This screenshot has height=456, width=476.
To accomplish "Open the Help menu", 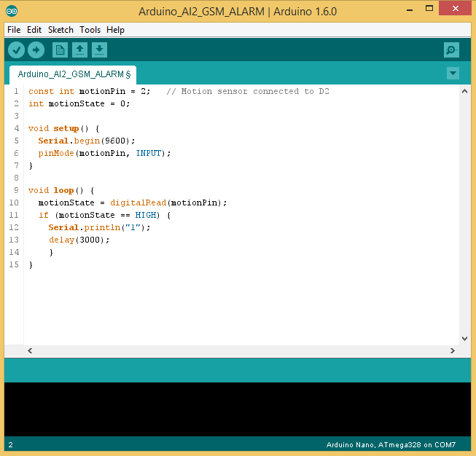I will 115,30.
